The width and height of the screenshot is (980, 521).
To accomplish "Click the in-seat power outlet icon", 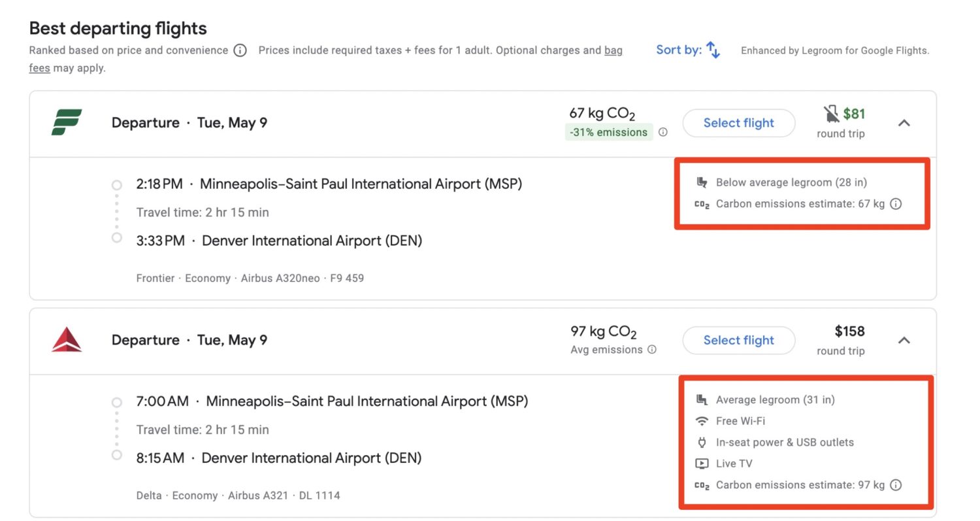I will [702, 443].
